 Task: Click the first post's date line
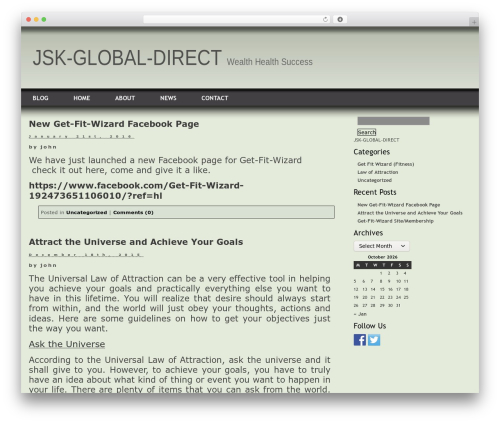[x=81, y=137]
